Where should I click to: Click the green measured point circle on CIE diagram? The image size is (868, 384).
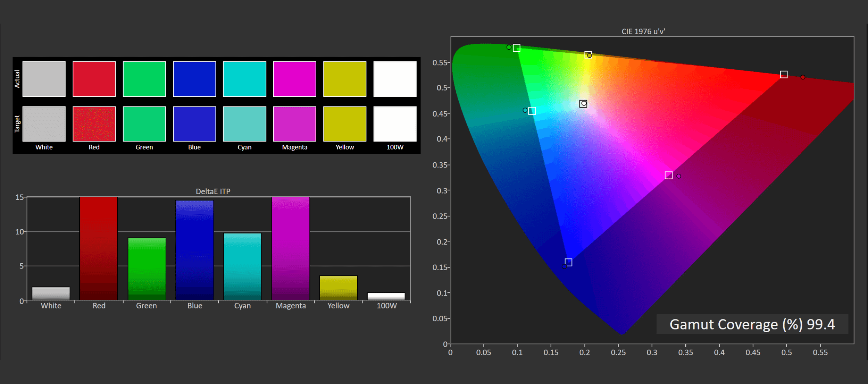click(509, 47)
